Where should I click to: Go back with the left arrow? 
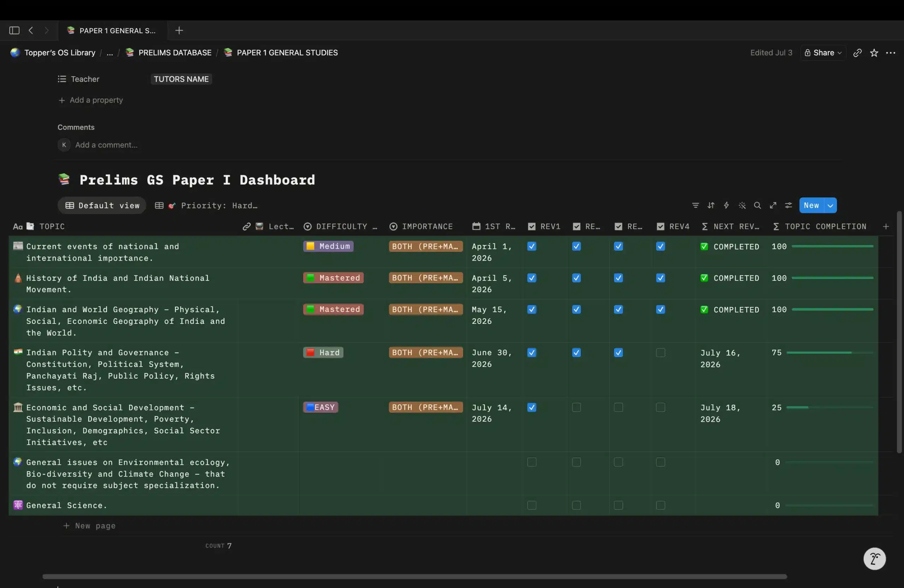pos(31,30)
